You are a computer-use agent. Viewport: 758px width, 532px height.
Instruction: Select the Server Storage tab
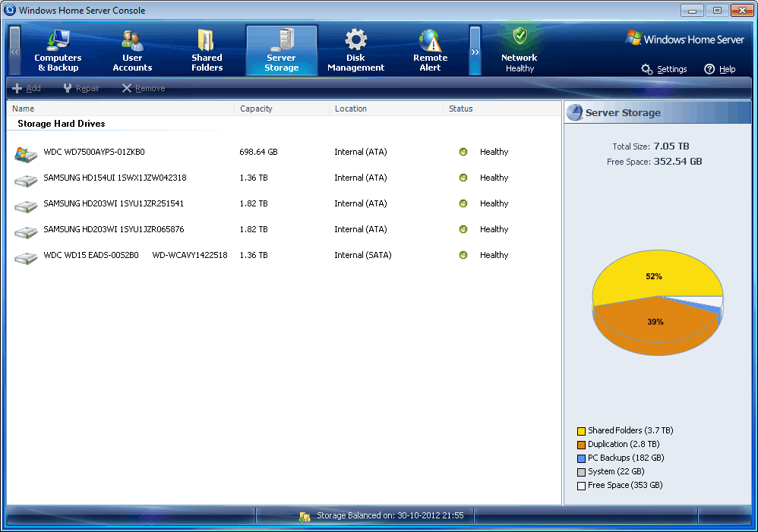[x=281, y=50]
